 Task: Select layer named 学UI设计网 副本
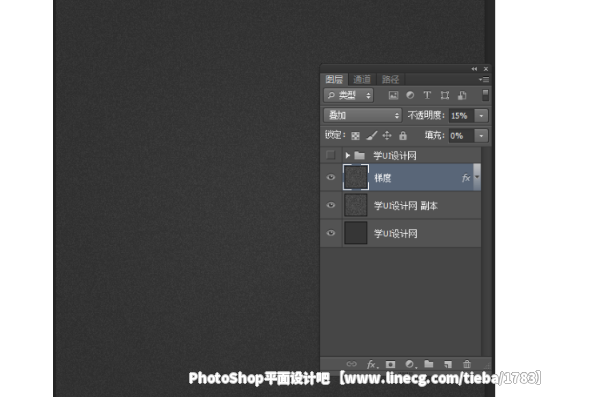click(406, 206)
